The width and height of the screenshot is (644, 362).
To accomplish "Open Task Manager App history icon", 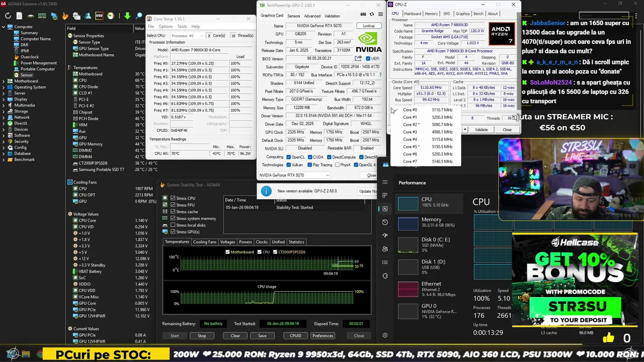I will coord(385,222).
